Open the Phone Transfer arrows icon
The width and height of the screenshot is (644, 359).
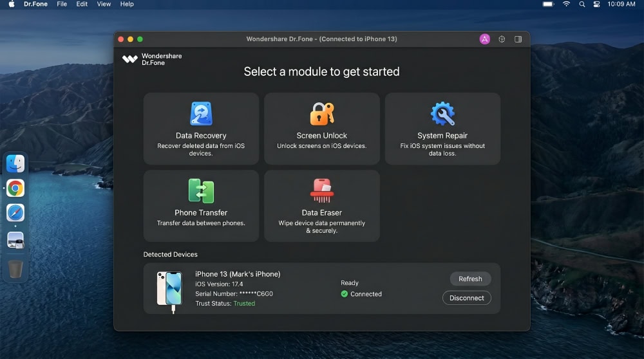click(201, 191)
